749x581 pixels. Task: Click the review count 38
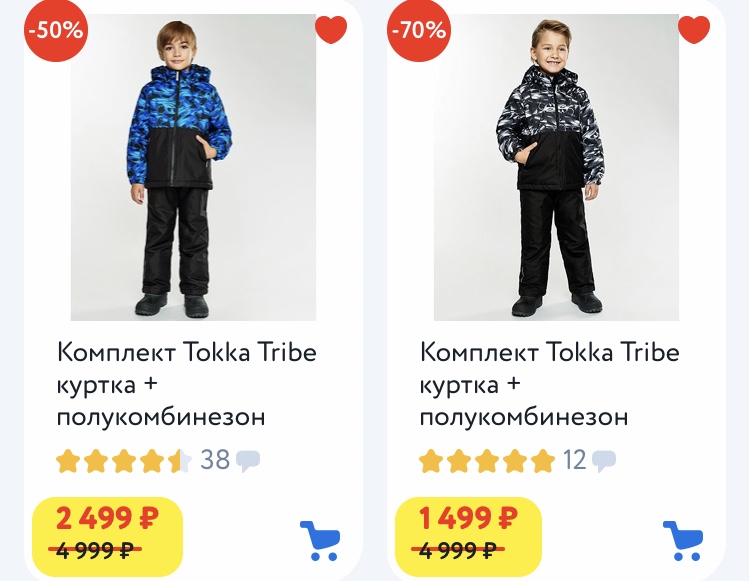click(x=215, y=460)
